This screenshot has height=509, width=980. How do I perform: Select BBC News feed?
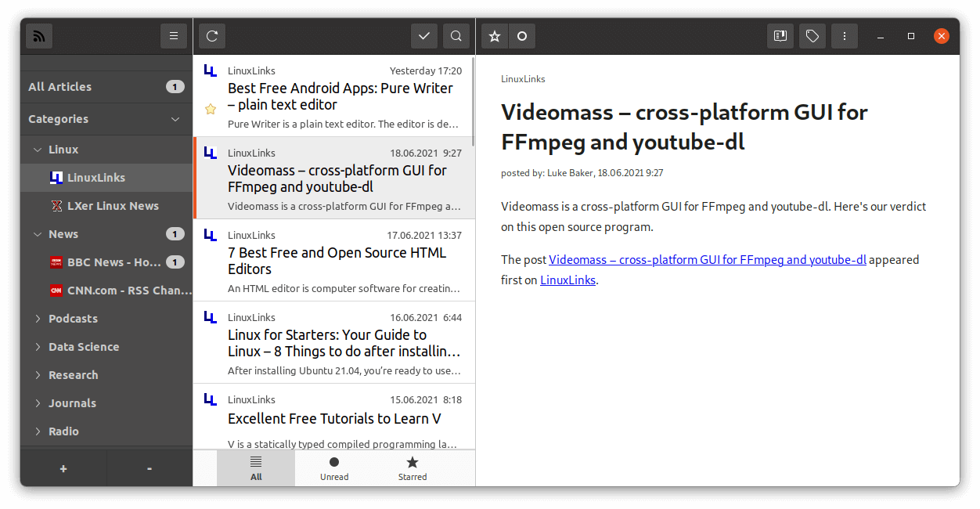106,262
